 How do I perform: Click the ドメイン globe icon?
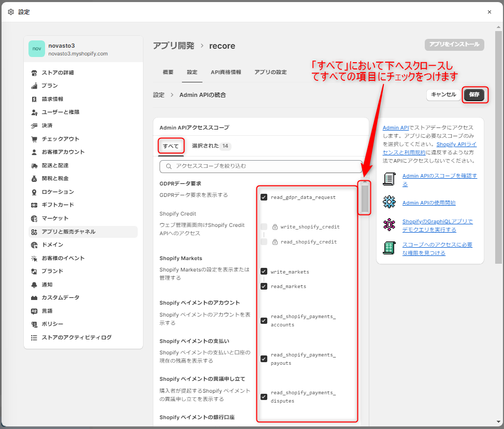click(x=34, y=245)
